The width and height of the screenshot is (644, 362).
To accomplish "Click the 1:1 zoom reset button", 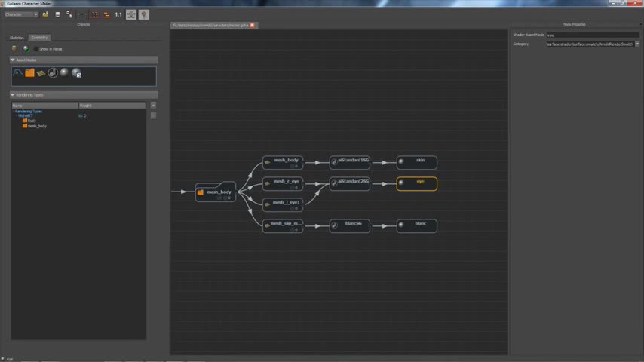I will [118, 14].
